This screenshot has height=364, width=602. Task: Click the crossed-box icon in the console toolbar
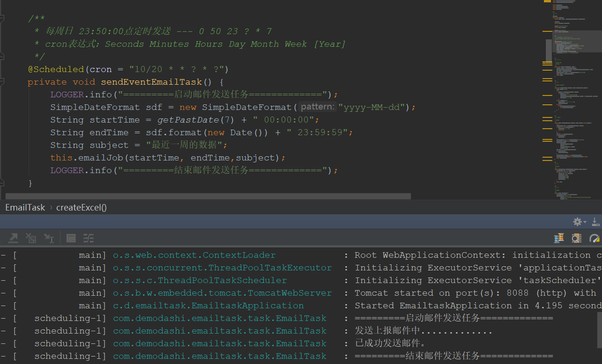(30, 238)
